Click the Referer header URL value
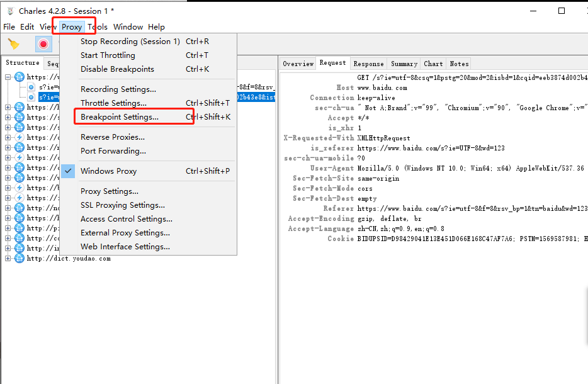This screenshot has width=588, height=384. click(x=473, y=208)
